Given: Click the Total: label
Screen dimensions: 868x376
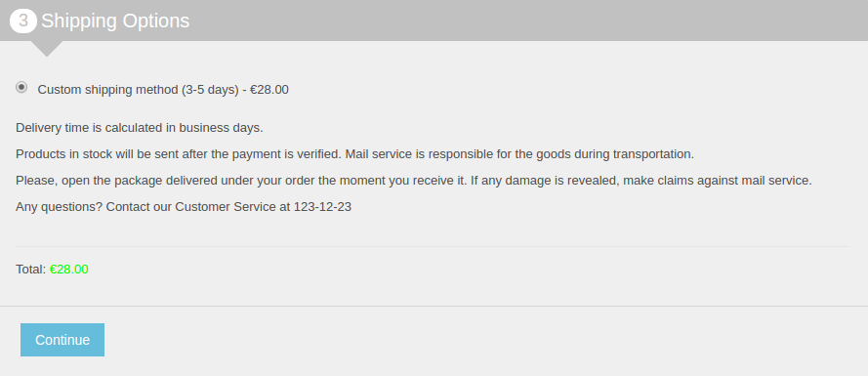Looking at the screenshot, I should (x=31, y=270).
